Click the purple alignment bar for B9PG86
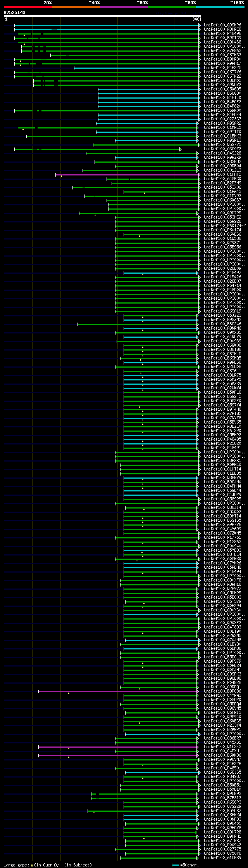248x868 pixels. coord(118,691)
